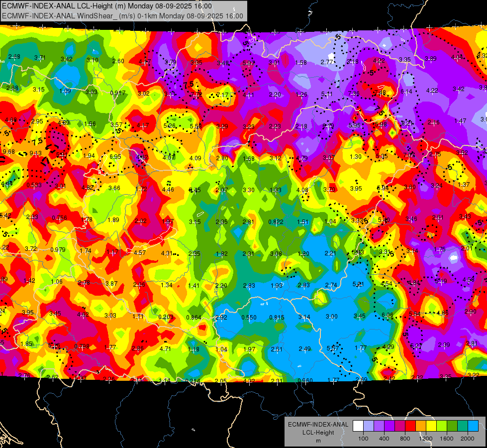Viewport: 487px width, 448px height.
Task: Click the legend title ECMWF-INDEX-ANAL
Action: point(318,425)
